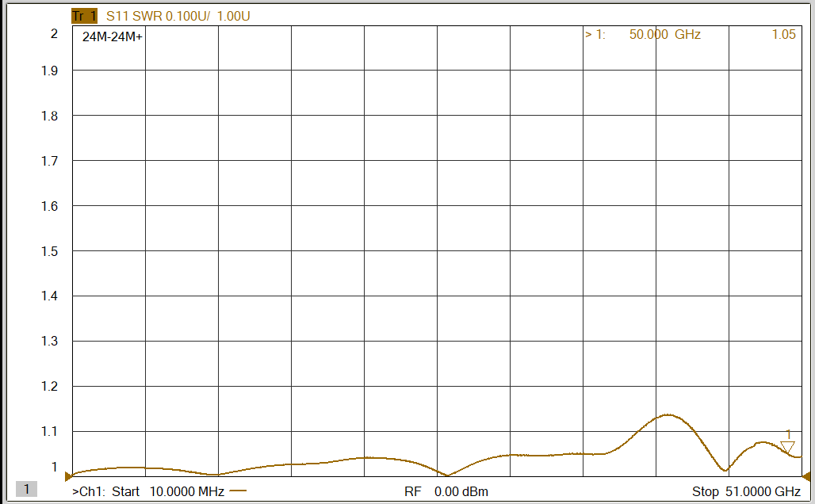
Task: Click the Stop 51.0000 GHz field
Action: tap(746, 491)
